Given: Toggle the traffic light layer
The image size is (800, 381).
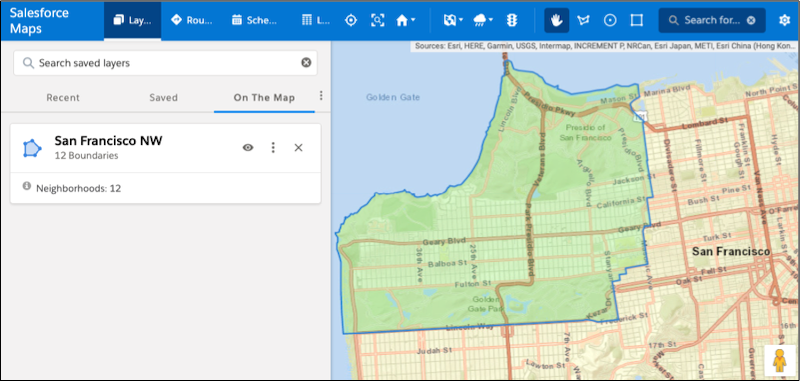Looking at the screenshot, I should coord(511,20).
